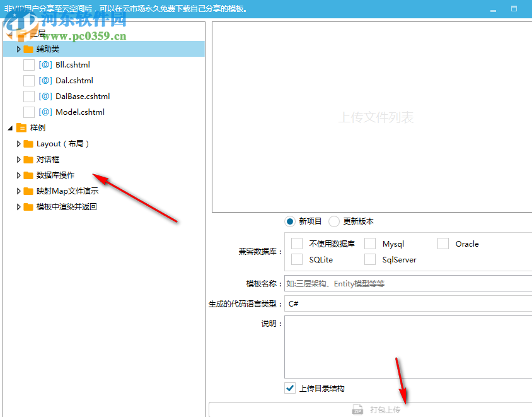Click the 辅助类 folder icon
Screen dimensions: 532x417
[x=28, y=49]
